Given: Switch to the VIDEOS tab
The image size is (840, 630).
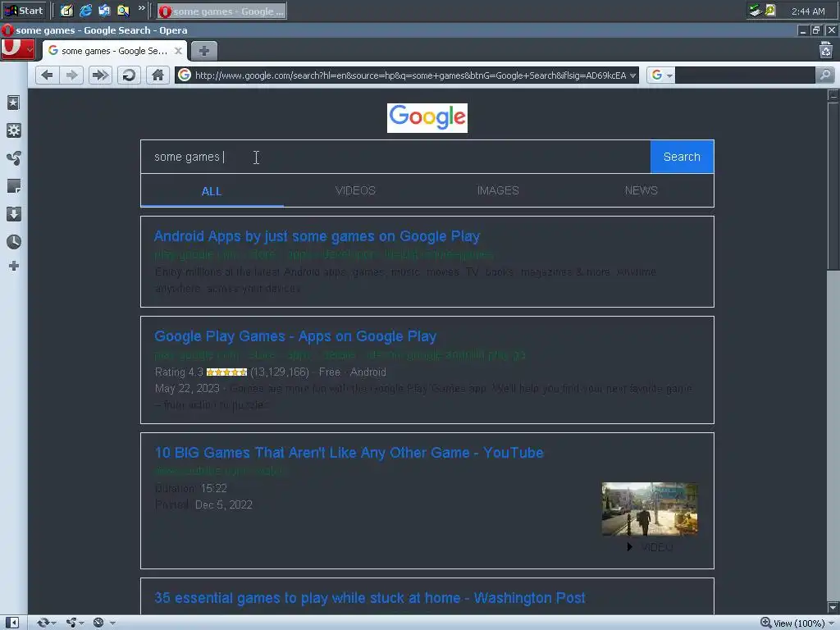Looking at the screenshot, I should pos(355,190).
